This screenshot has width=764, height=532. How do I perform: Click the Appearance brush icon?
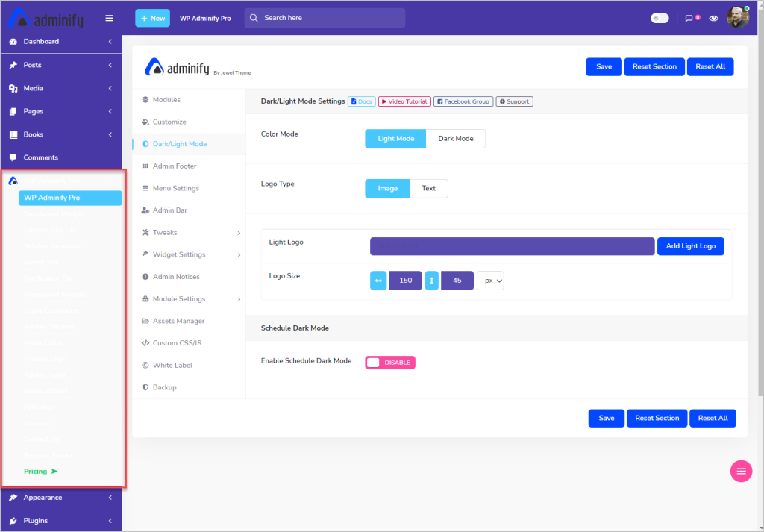[13, 498]
